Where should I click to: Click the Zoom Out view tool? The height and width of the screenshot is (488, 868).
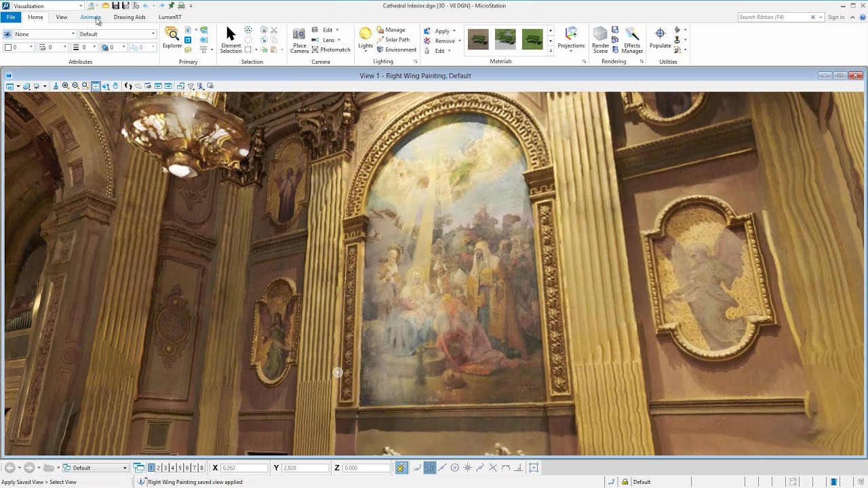coord(75,86)
